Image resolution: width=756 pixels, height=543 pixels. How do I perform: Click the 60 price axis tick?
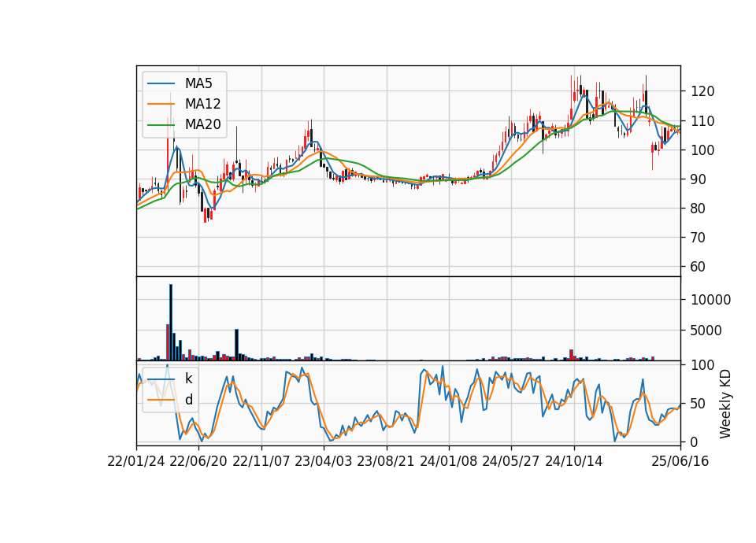pos(699,267)
